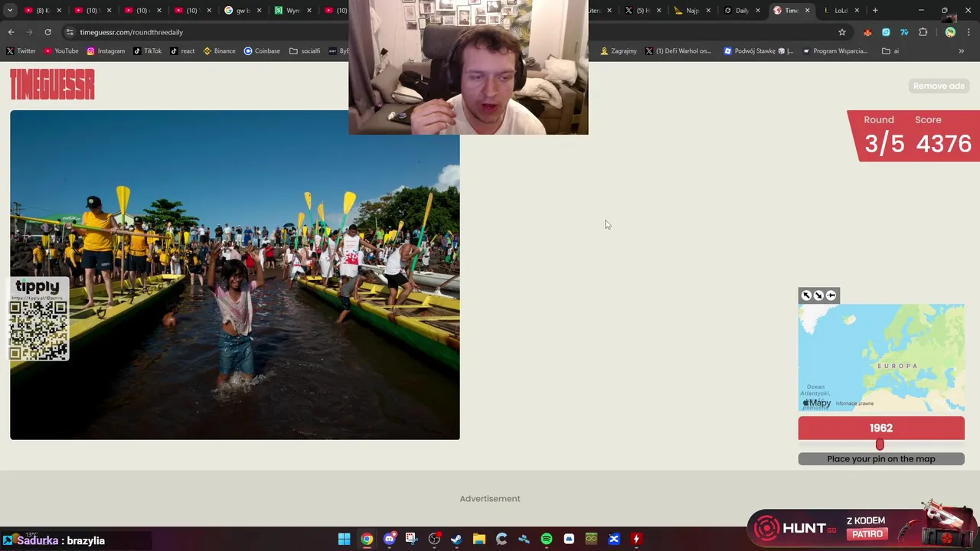
Task: Open the Chrome profile avatar
Action: [x=950, y=32]
